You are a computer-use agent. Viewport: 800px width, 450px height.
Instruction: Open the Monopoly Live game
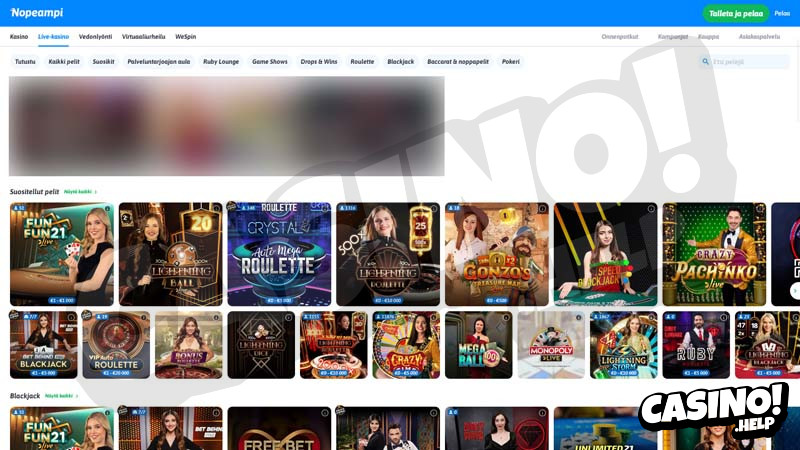[551, 345]
